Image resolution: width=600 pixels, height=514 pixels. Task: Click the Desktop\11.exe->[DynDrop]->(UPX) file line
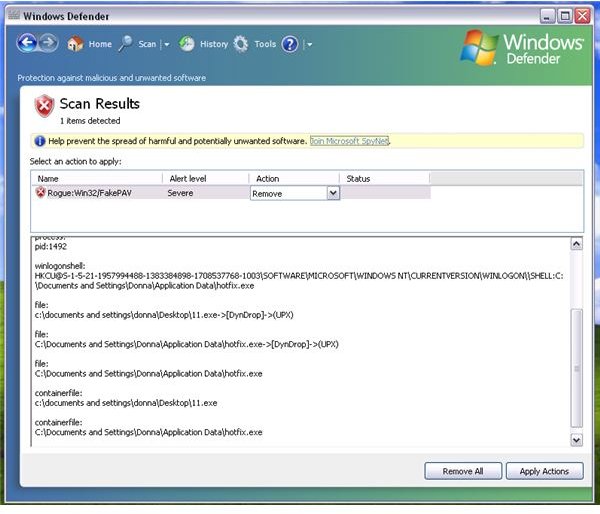[x=164, y=315]
